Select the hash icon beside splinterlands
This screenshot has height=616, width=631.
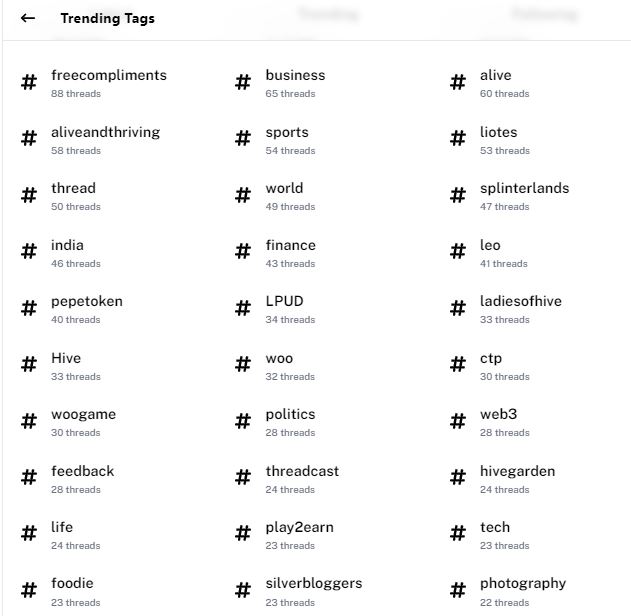coord(458,195)
